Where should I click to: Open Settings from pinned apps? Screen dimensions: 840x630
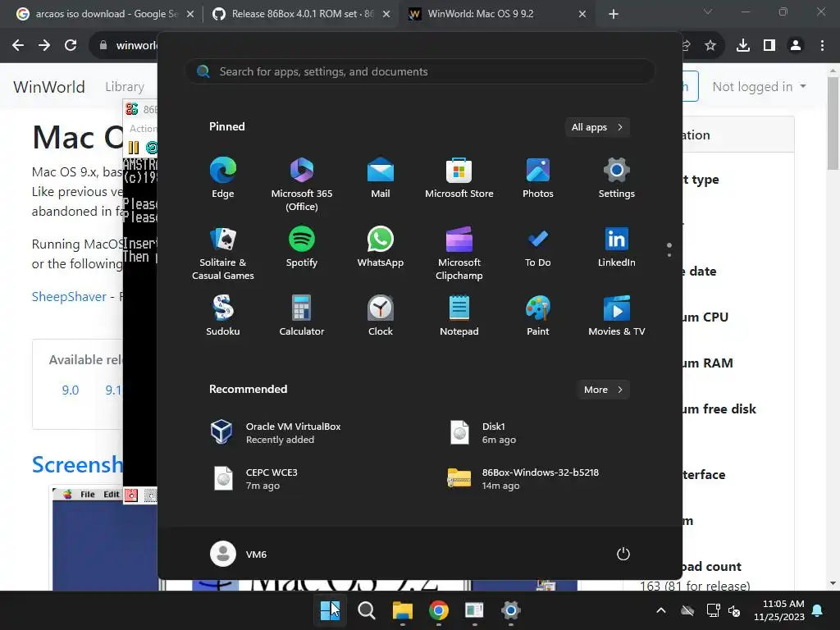pos(617,178)
